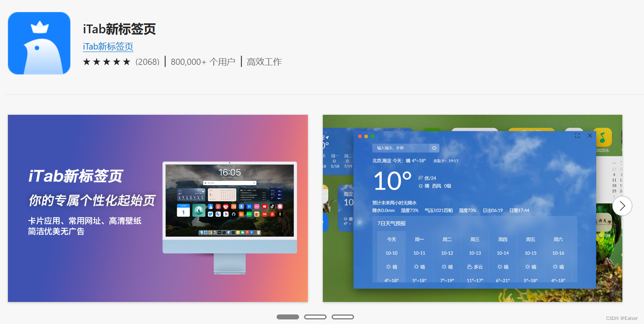The width and height of the screenshot is (644, 324).
Task: Click the calendar widget showing 1
Action: 183,210
